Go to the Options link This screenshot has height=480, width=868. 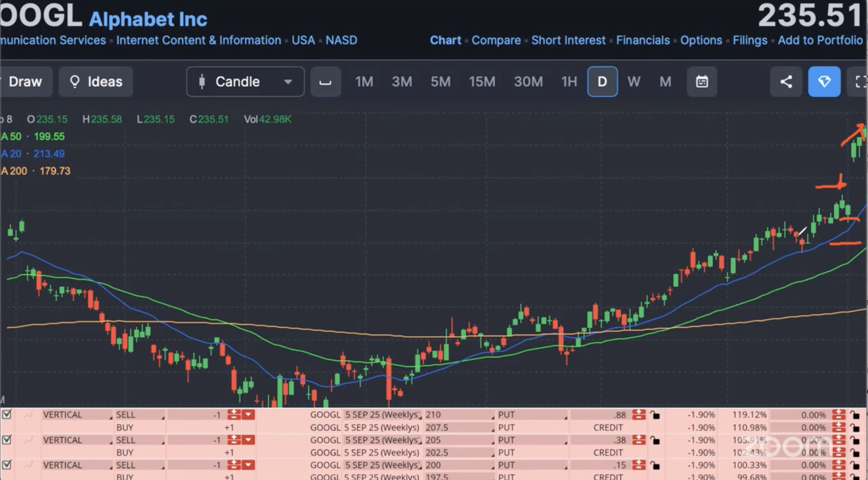[701, 40]
